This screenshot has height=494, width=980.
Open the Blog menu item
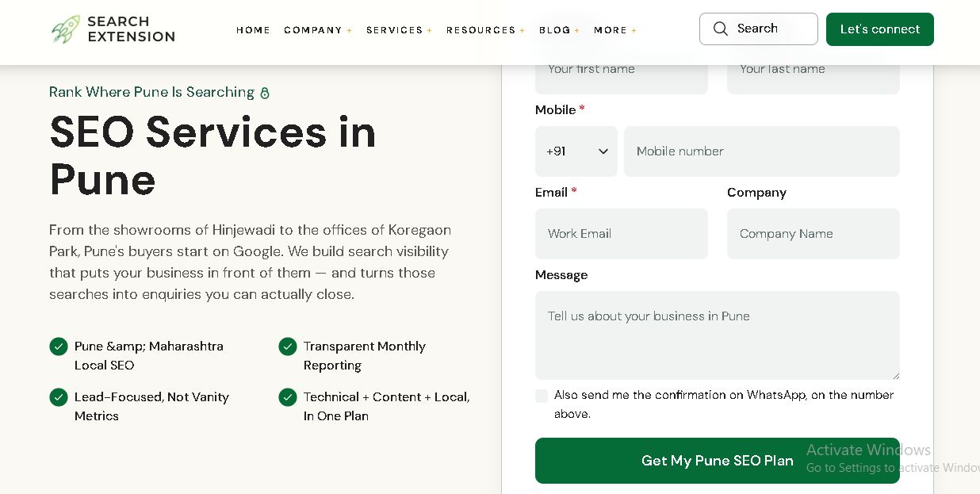pos(559,30)
